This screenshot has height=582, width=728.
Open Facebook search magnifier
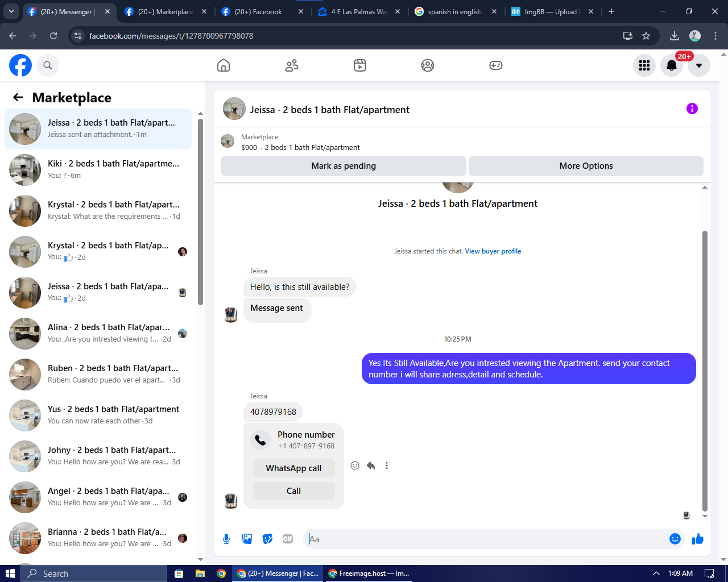(x=48, y=65)
